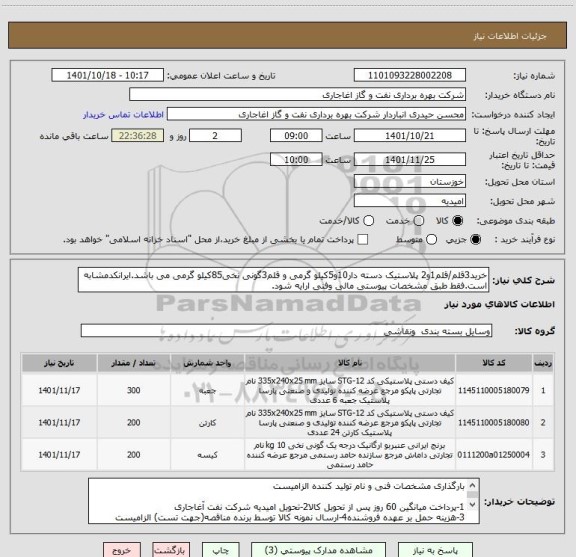The height and width of the screenshot is (557, 576).
Task: Select the کالا radio button
Action: tap(457, 221)
